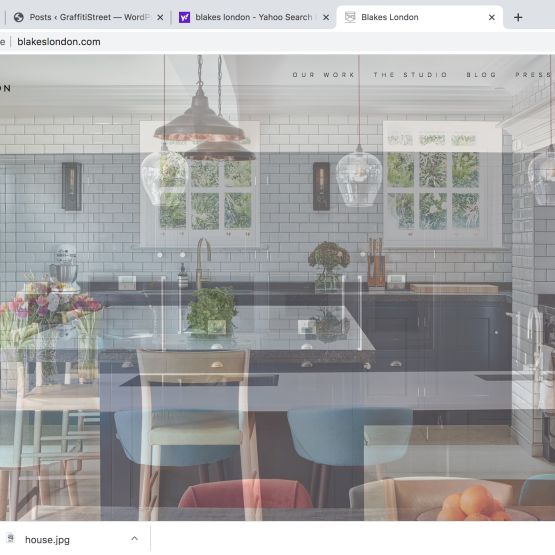Click the blakeslondon.com address bar
555x555 pixels.
click(59, 42)
